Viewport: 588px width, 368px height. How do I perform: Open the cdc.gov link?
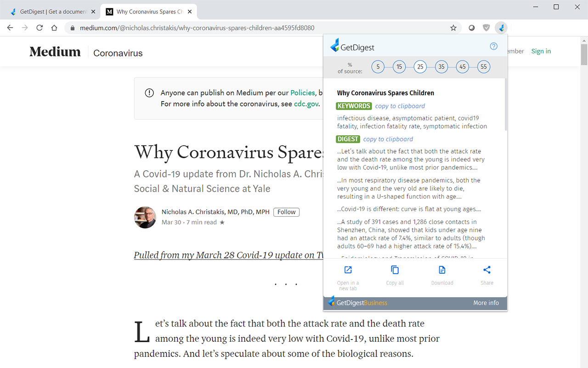[306, 103]
